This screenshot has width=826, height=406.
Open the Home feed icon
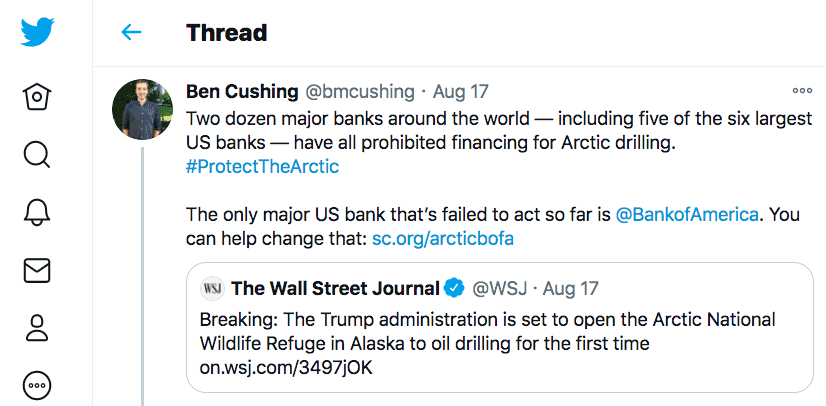click(x=37, y=97)
